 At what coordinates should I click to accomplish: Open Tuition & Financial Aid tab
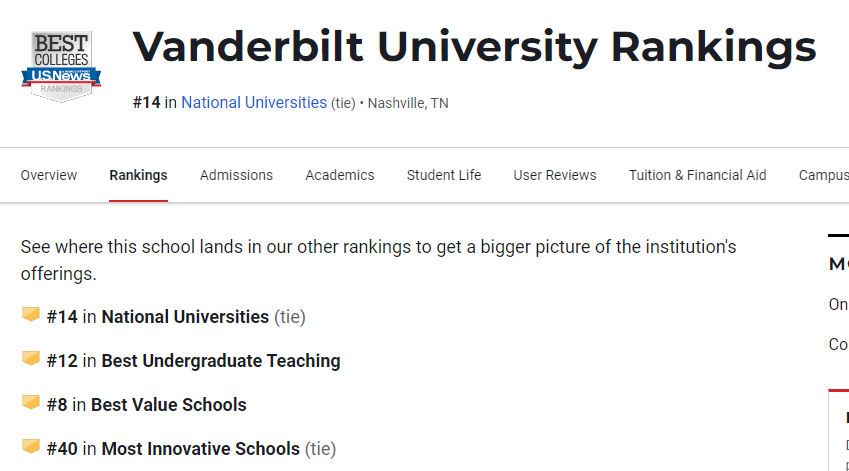pyautogui.click(x=697, y=175)
